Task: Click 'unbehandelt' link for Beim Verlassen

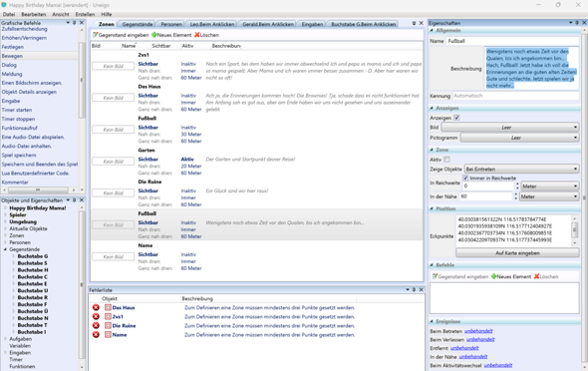Action: pyautogui.click(x=480, y=339)
